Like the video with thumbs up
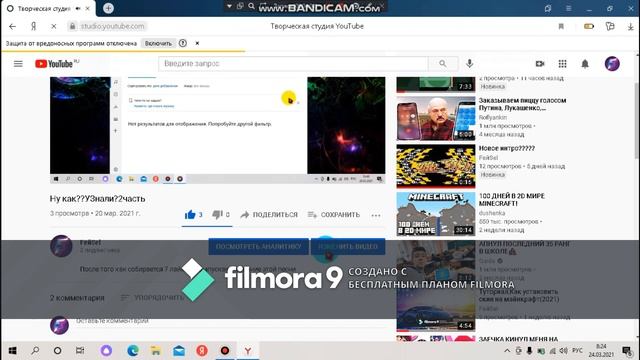640x360 pixels. click(x=190, y=214)
